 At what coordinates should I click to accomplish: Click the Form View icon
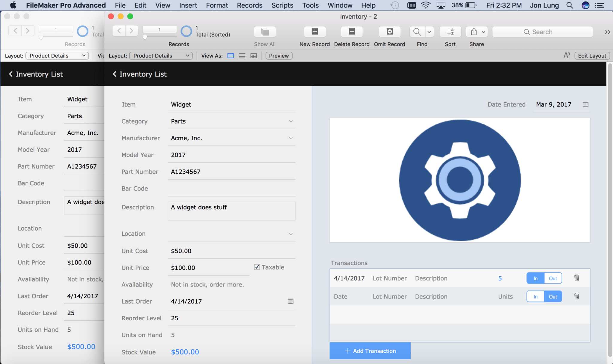point(231,55)
